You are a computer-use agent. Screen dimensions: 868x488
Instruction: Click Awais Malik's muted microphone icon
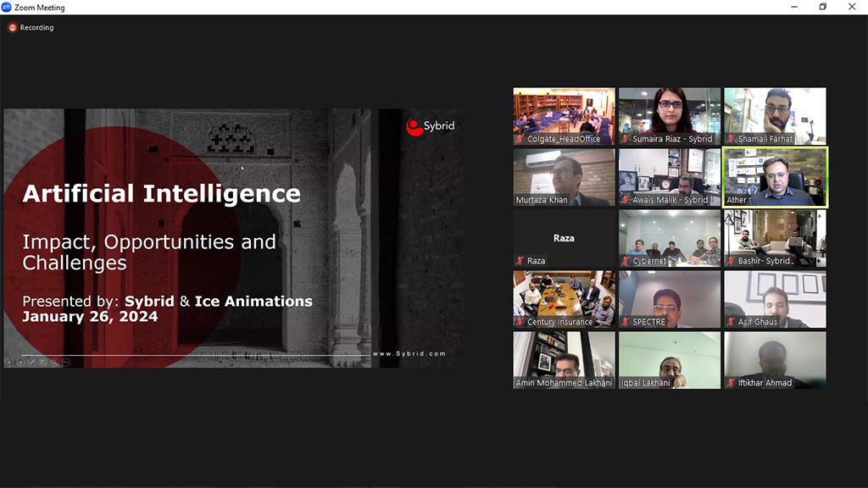pyautogui.click(x=626, y=200)
